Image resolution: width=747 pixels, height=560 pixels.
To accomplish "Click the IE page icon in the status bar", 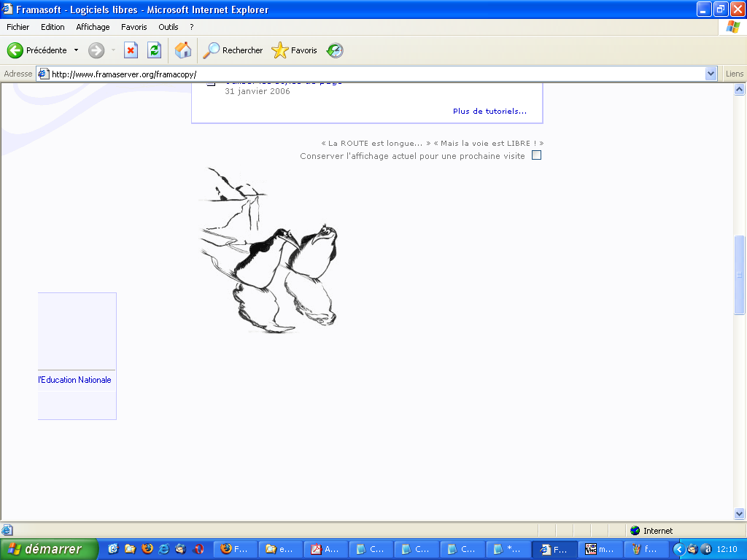I will click(7, 530).
